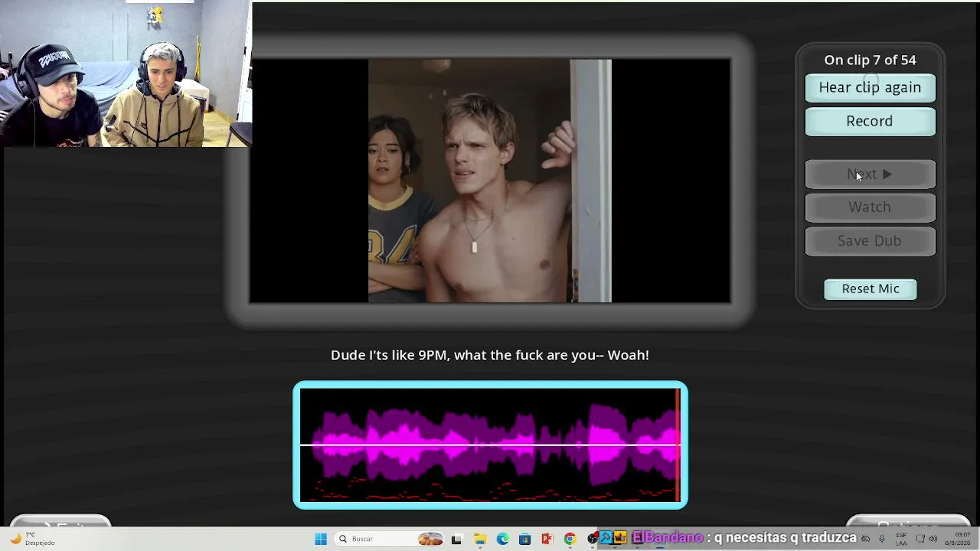The image size is (980, 551).
Task: Click the orange playhead marker on waveform
Action: (678, 445)
